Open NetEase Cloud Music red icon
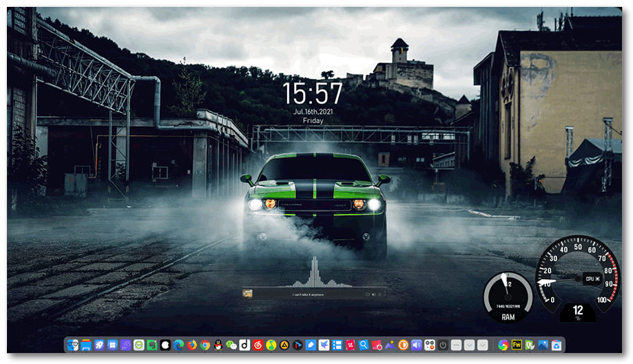Viewport: 633px width, 364px height. (258, 345)
